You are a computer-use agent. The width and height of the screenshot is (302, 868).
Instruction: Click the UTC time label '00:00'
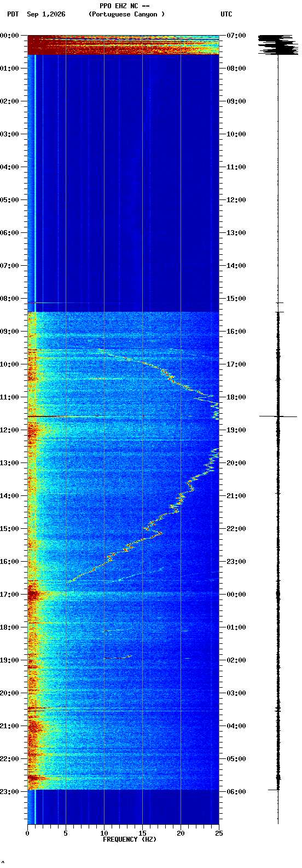coord(236,594)
